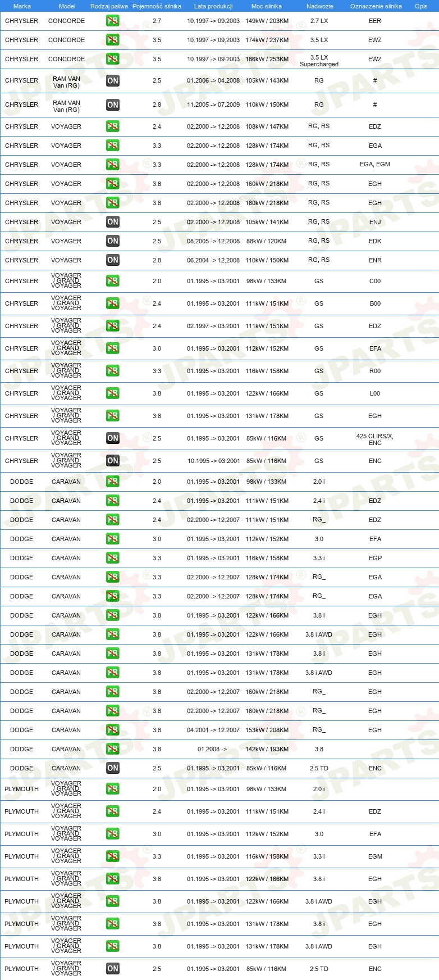Click petrol icon in Plymouth 3.0 EFA row
The width and height of the screenshot is (439, 980).
(113, 834)
